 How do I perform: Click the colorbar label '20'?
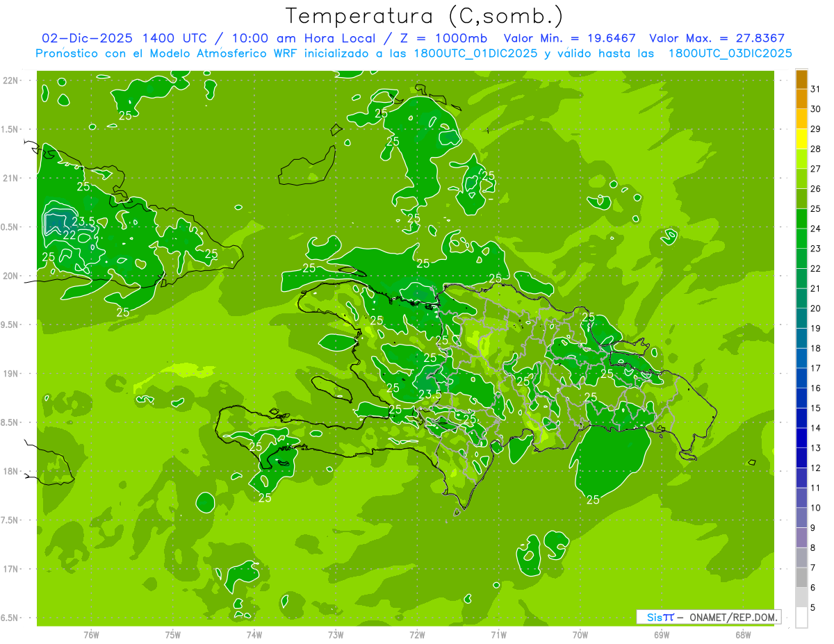click(x=816, y=308)
